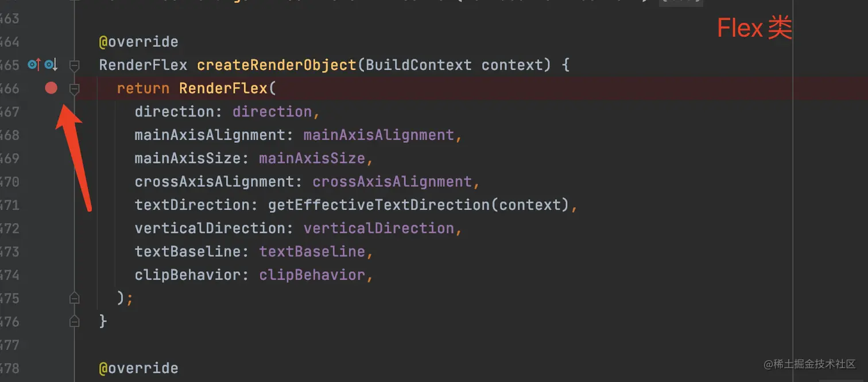Image resolution: width=868 pixels, height=382 pixels.
Task: Click the @override annotation above createRenderObject
Action: [x=138, y=42]
